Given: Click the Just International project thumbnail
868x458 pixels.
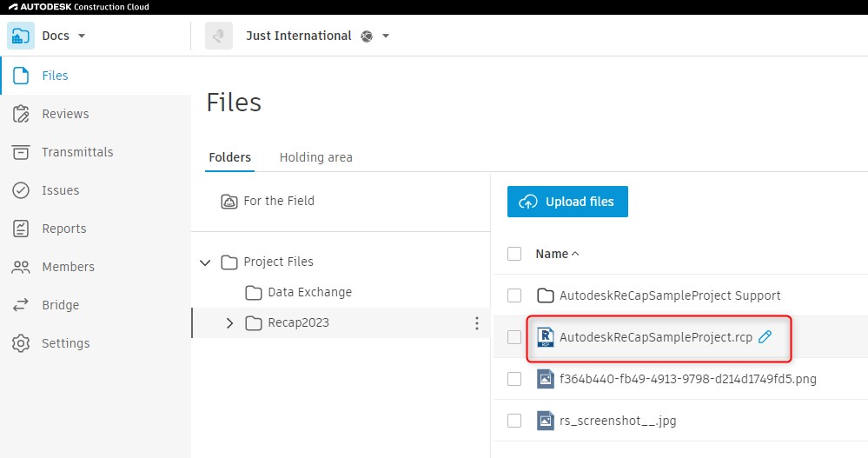Looking at the screenshot, I should pyautogui.click(x=219, y=36).
